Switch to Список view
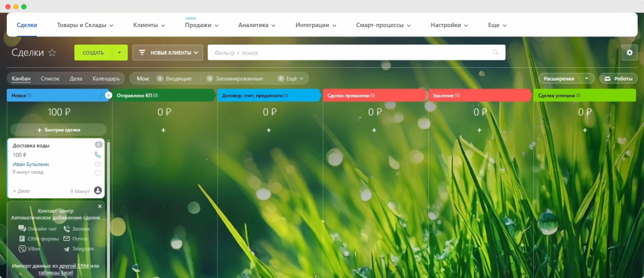The image size is (644, 278). pyautogui.click(x=50, y=79)
